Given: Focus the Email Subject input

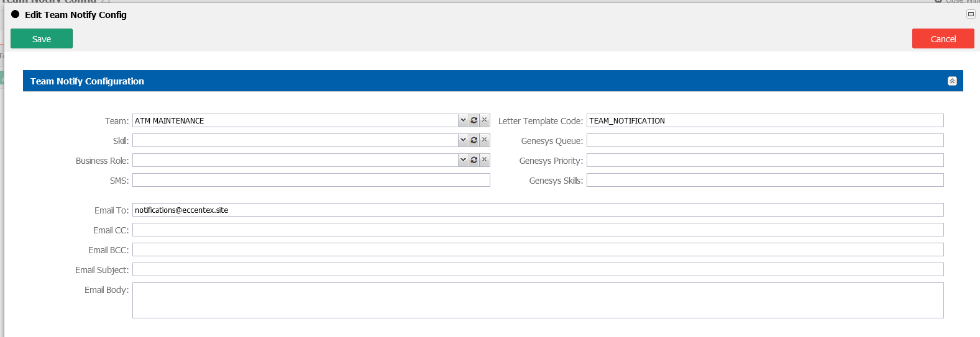Looking at the screenshot, I should [x=538, y=269].
